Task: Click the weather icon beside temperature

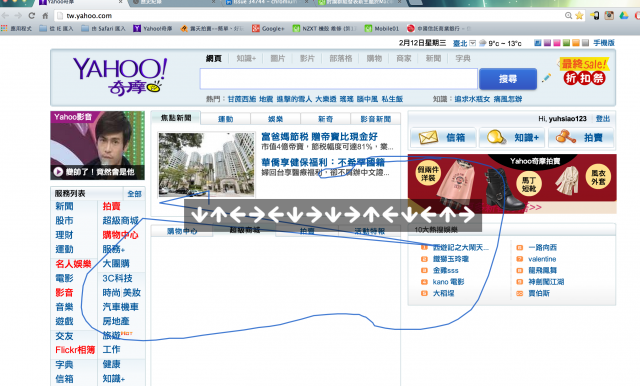Action: click(x=482, y=43)
